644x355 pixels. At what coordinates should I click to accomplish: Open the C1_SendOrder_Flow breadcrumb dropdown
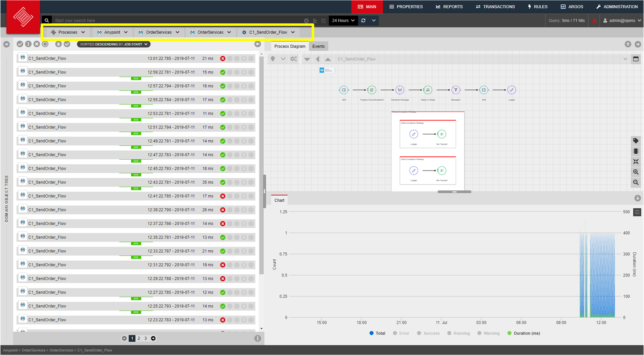268,32
